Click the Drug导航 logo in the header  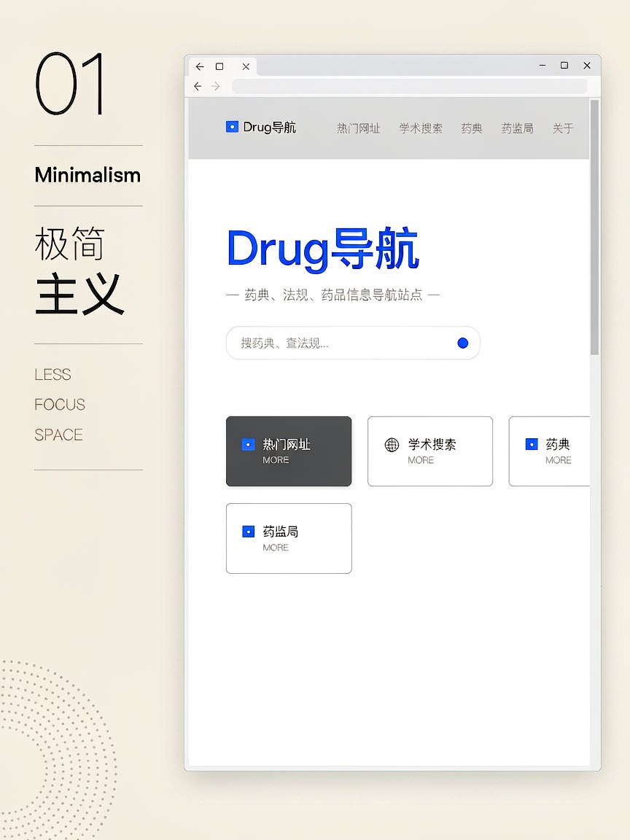coord(261,127)
